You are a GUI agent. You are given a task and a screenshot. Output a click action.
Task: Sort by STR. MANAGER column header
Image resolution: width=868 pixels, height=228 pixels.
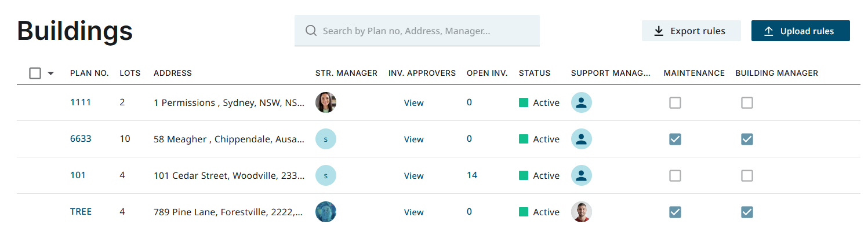[346, 73]
